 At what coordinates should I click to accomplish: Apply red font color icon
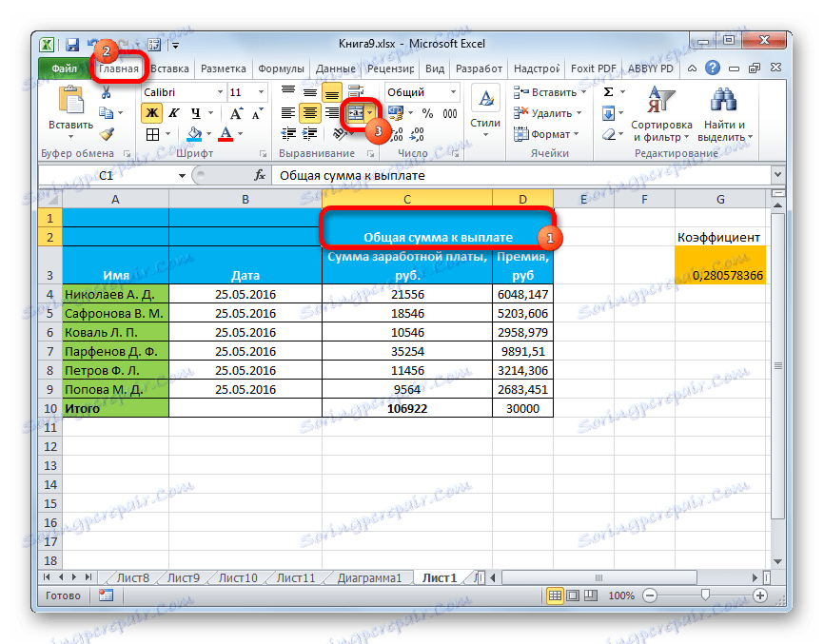(x=226, y=134)
